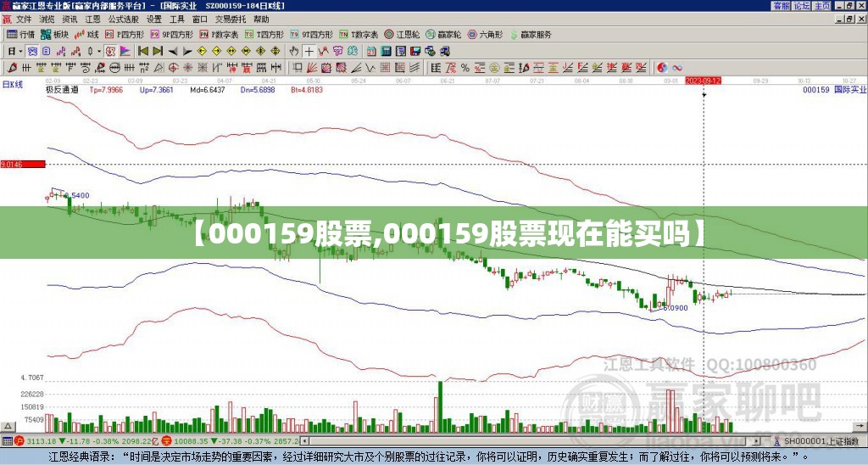868x465 pixels.
Task: Click the jump-to-first-bar green arrow icon
Action: pos(142,52)
